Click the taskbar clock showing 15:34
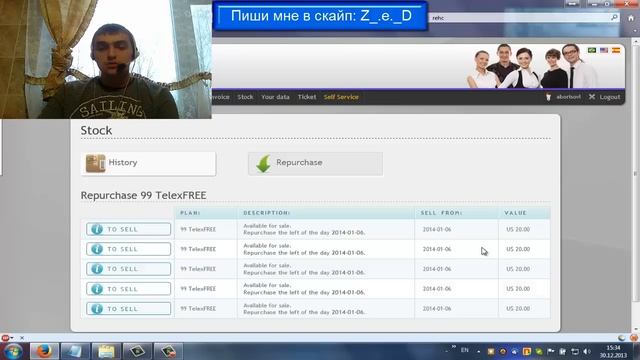Screen dimensions: 640x360 point(613,351)
